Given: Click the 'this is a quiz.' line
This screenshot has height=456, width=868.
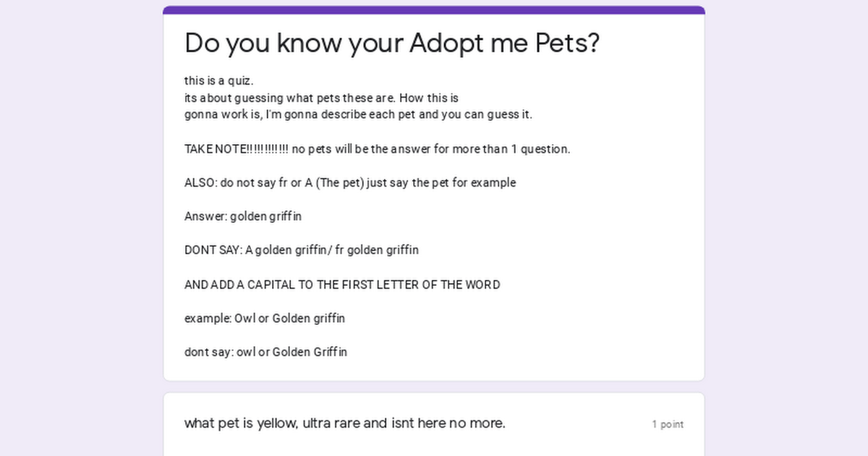Looking at the screenshot, I should pos(219,80).
